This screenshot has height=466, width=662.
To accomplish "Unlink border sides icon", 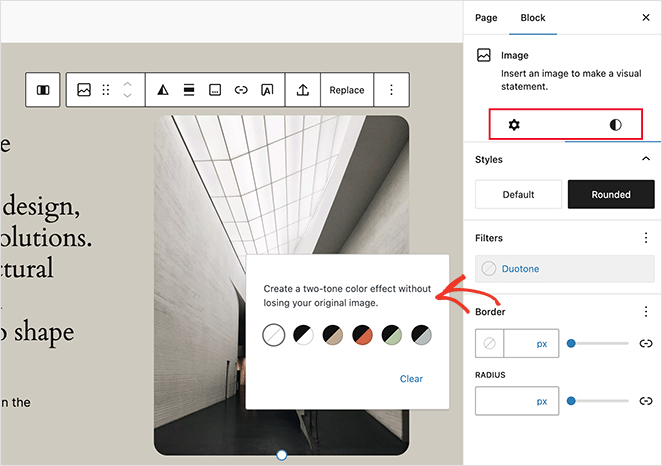I will 646,344.
